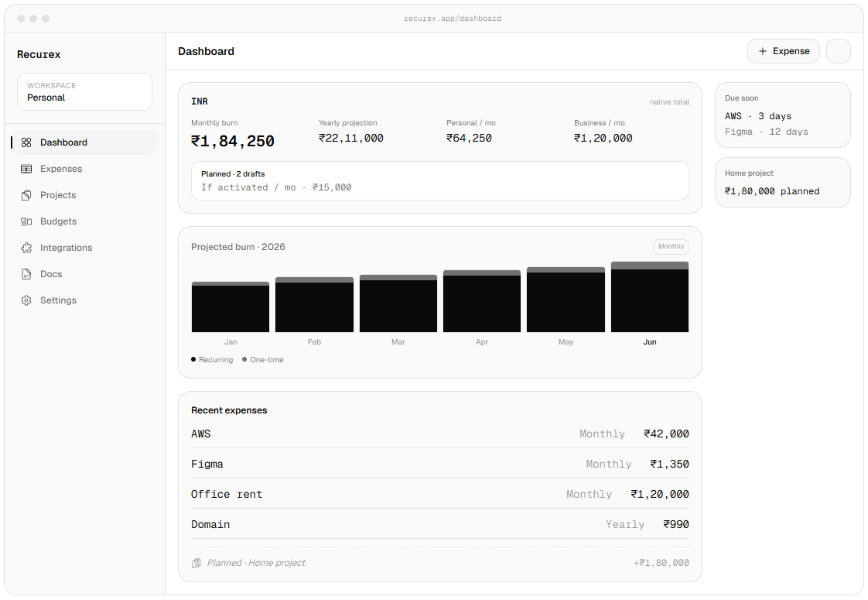This screenshot has width=868, height=600.
Task: Open the AWS expense row
Action: tap(440, 434)
